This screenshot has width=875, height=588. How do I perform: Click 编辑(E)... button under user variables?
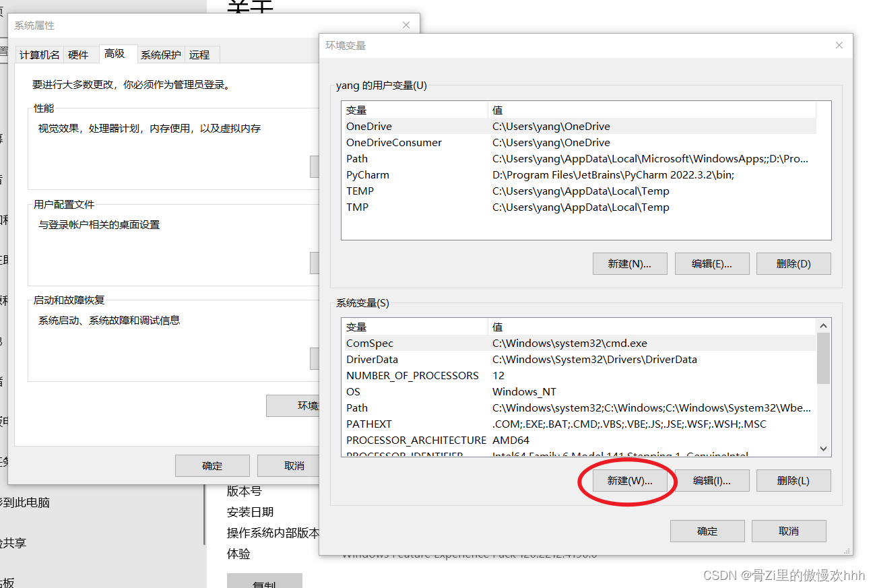(712, 264)
